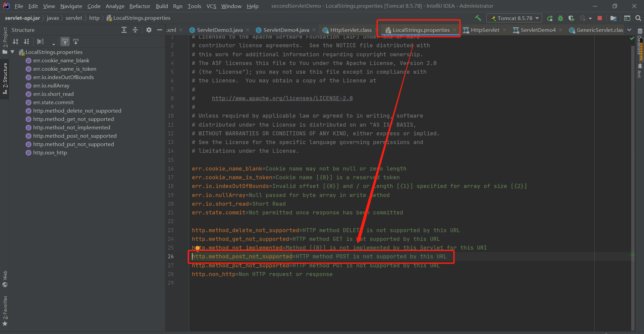
Task: Select err.io.indexOutOfBounds in the Structure tree
Action: click(x=63, y=77)
